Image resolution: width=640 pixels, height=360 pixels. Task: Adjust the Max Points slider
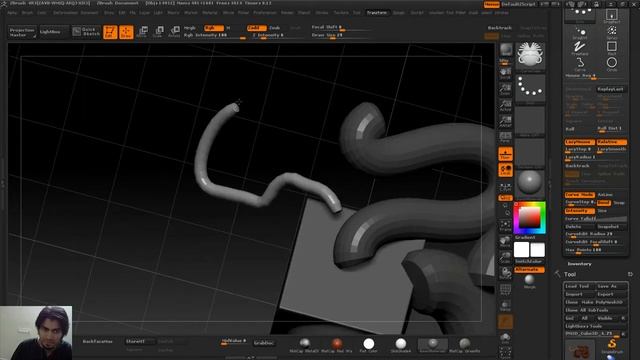596,250
